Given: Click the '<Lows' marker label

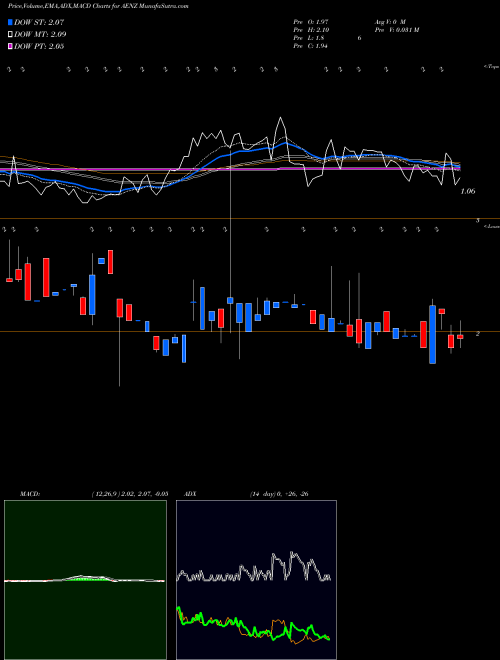Looking at the screenshot, I should tap(491, 226).
